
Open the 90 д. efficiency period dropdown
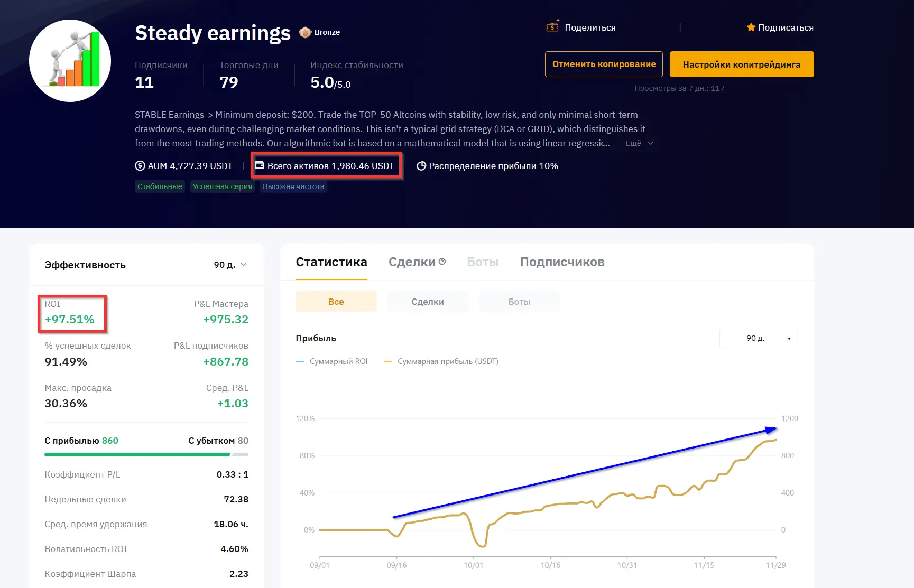click(x=230, y=265)
